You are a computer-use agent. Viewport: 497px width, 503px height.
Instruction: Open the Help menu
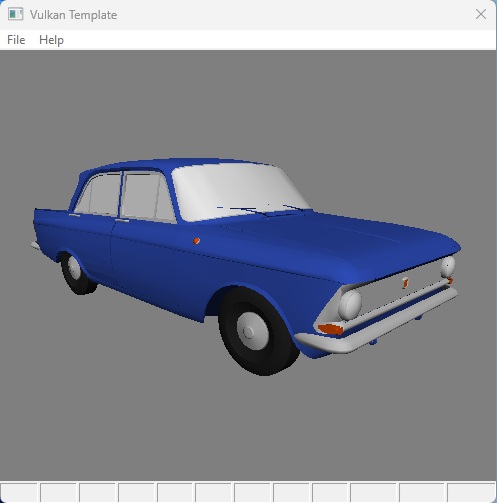coord(51,40)
